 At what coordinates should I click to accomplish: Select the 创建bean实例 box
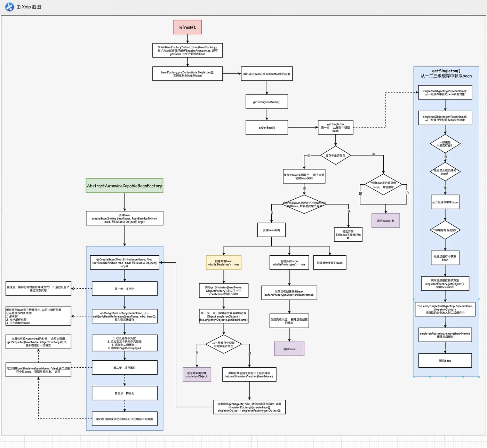tap(272, 230)
